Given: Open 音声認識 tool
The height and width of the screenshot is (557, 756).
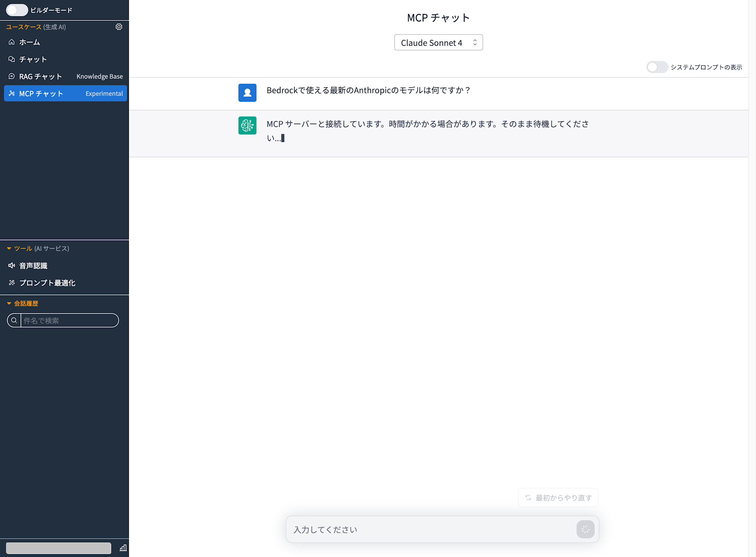Looking at the screenshot, I should (x=65, y=265).
